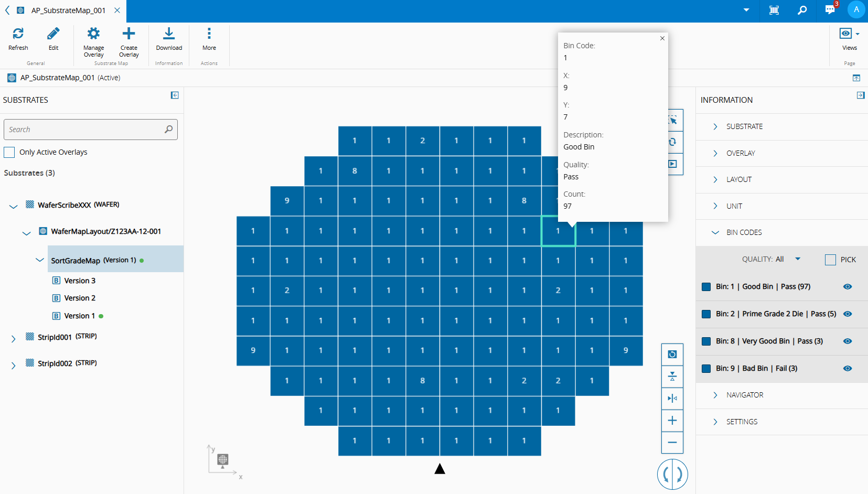This screenshot has height=494, width=868.
Task: Hide Bin 9 Bad Bin visibility
Action: coord(848,369)
